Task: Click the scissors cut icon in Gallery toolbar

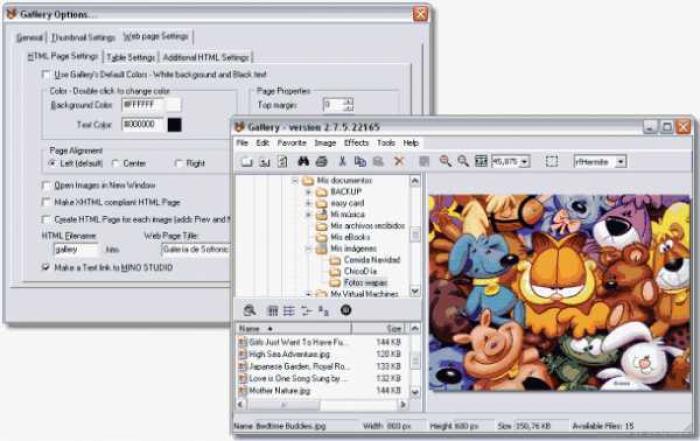Action: pyautogui.click(x=342, y=161)
